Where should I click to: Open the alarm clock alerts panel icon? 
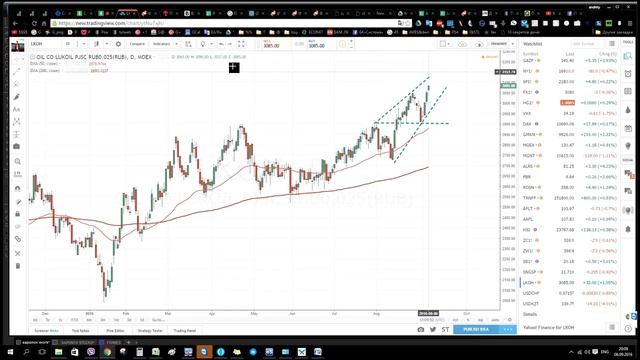(628, 74)
